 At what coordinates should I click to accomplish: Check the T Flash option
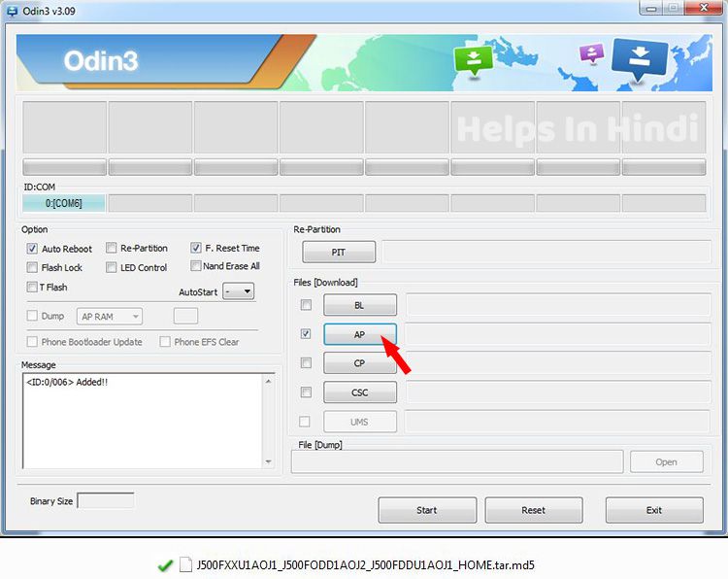32,287
